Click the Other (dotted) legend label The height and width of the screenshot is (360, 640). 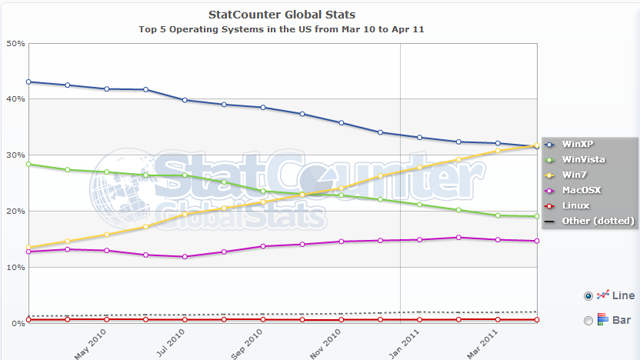coord(598,221)
